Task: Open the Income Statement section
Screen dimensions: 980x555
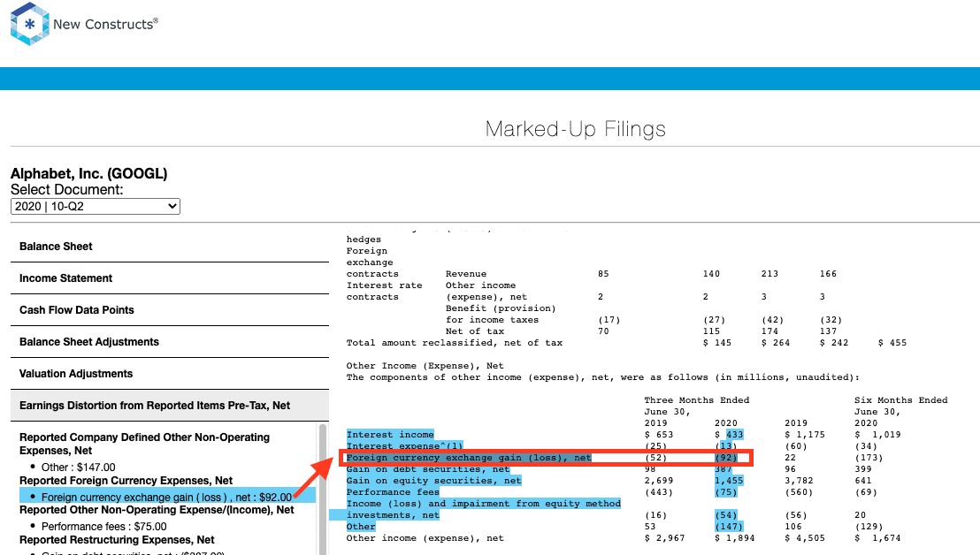Action: click(169, 278)
